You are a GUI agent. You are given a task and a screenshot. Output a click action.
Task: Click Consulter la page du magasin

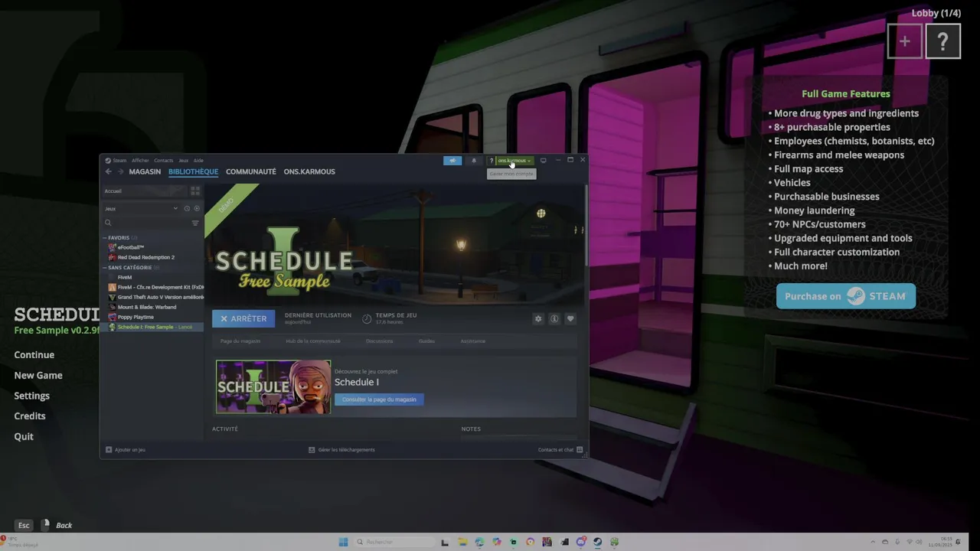(x=379, y=399)
